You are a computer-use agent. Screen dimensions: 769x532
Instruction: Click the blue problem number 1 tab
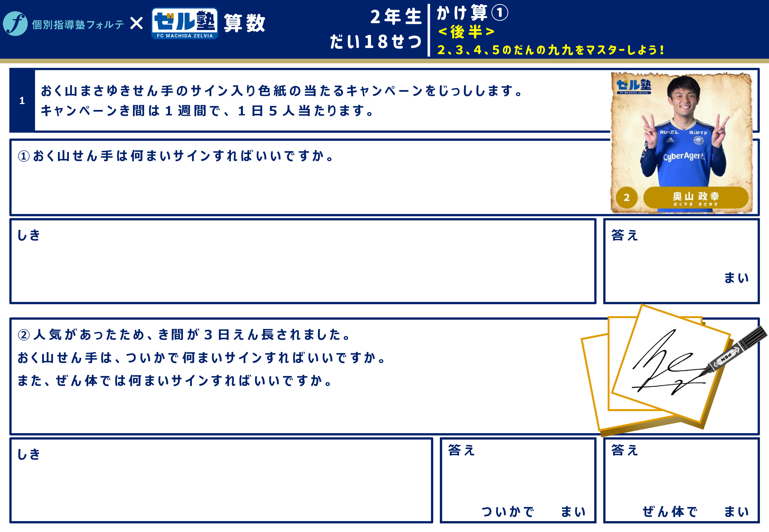pos(22,100)
